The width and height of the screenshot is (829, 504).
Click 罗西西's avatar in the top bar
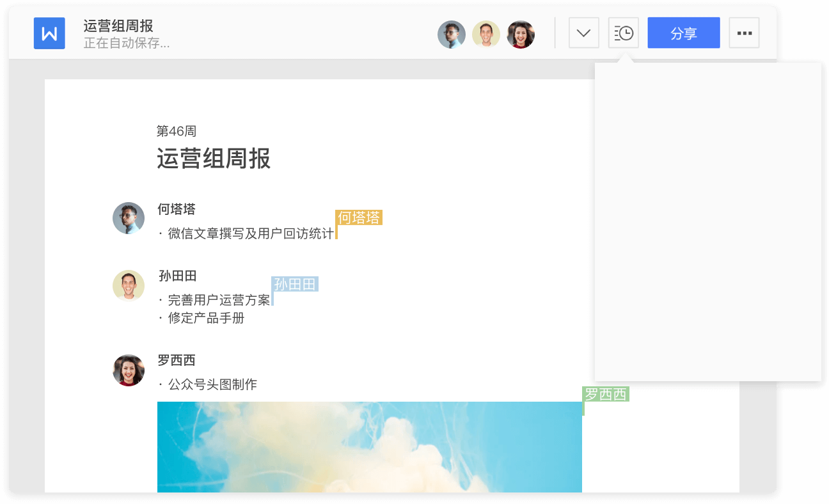[520, 34]
